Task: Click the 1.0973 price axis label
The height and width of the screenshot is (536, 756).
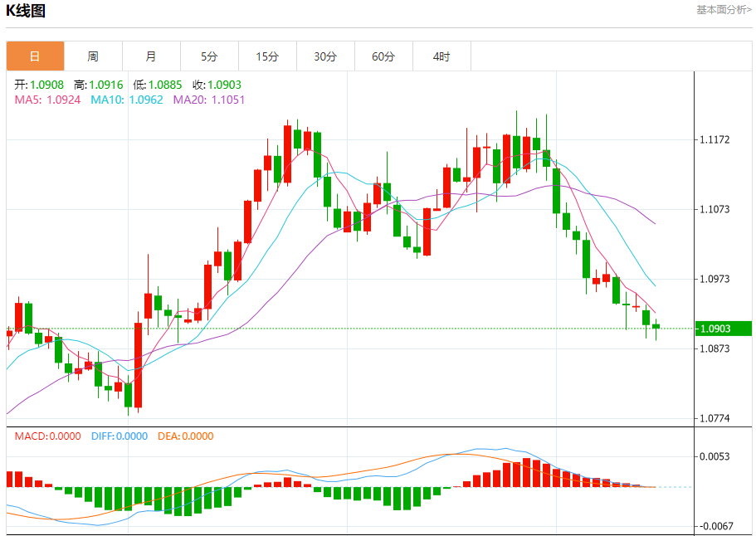Action: 715,279
